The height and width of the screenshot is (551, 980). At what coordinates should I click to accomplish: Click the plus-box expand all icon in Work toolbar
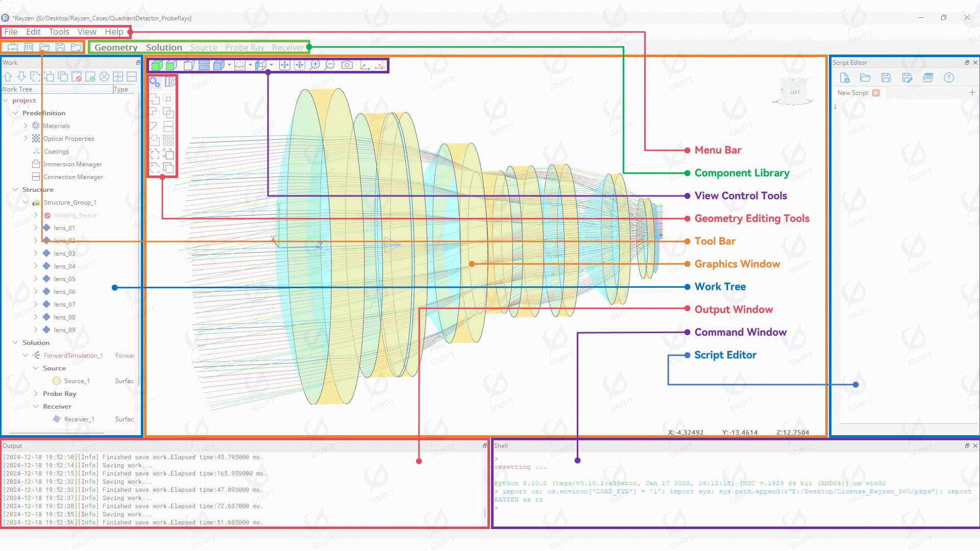point(118,77)
